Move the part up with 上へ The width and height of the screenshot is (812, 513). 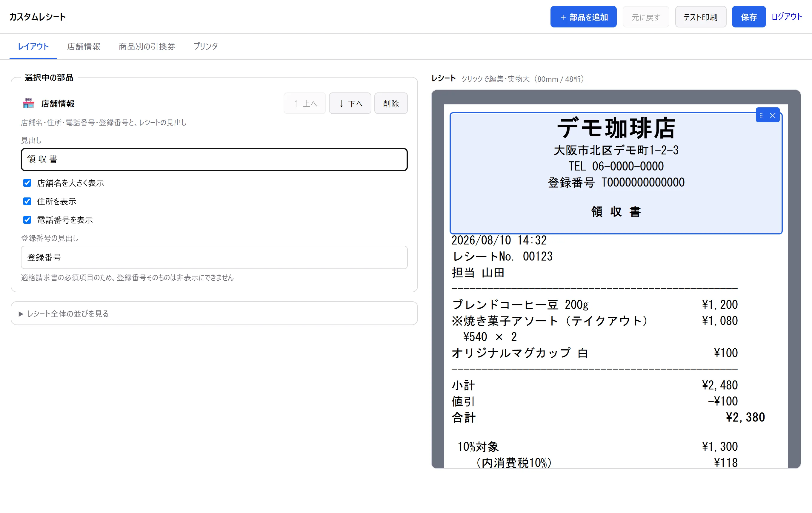pos(304,103)
